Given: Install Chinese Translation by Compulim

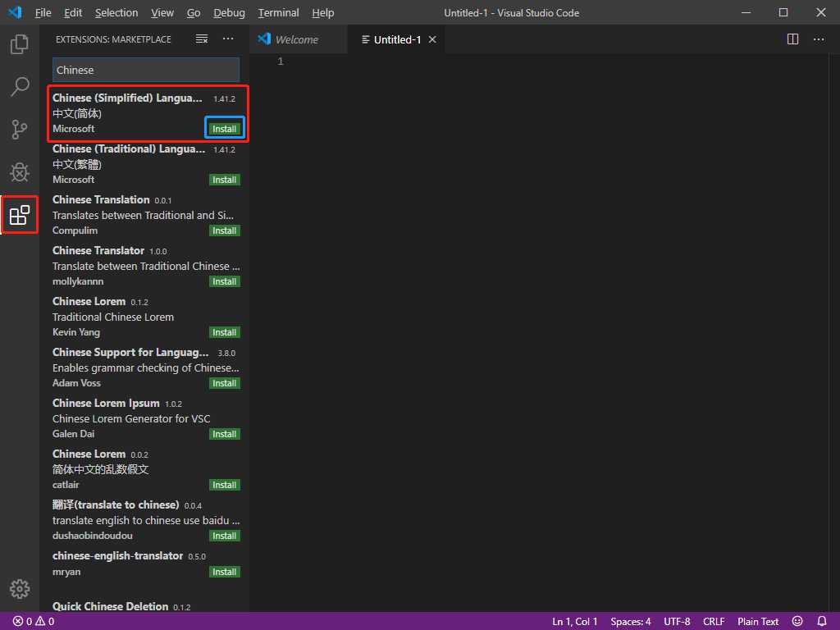Looking at the screenshot, I should [224, 231].
